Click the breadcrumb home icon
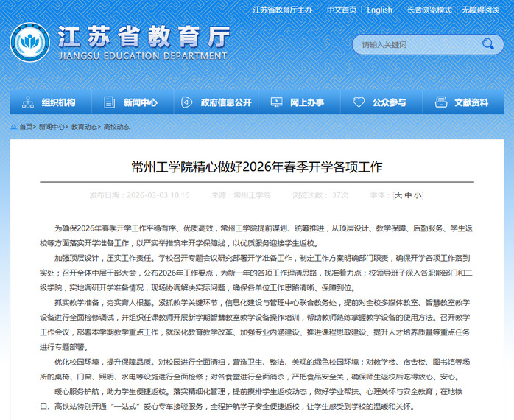Image resolution: width=514 pixels, height=420 pixels. (x=13, y=127)
